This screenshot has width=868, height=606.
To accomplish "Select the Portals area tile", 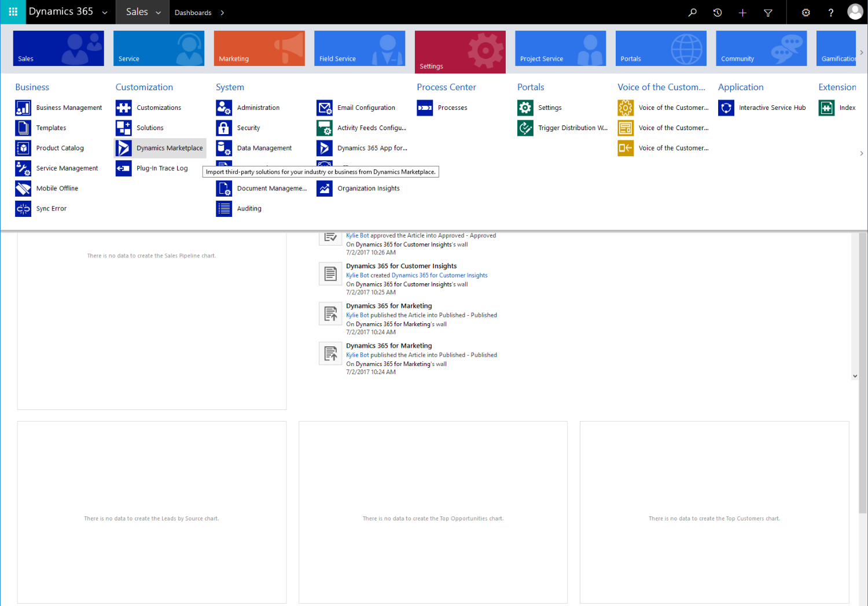I will click(661, 49).
